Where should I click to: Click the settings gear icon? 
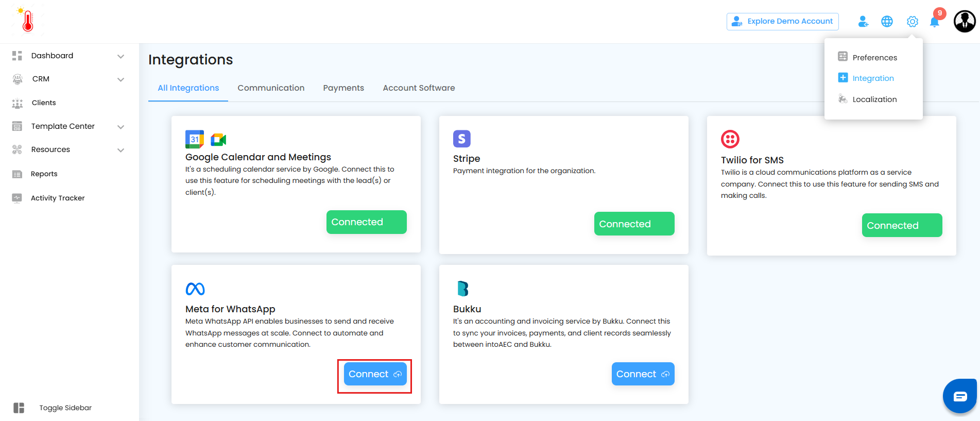click(x=912, y=22)
